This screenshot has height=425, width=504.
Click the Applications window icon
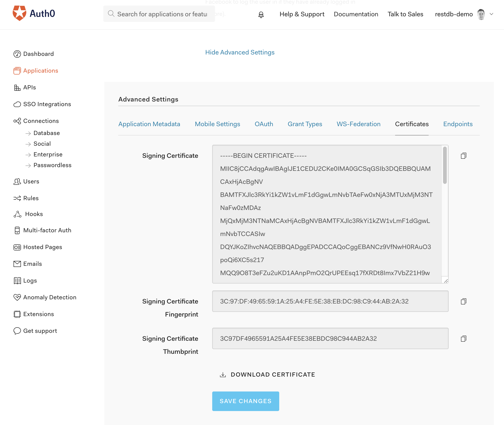(17, 71)
